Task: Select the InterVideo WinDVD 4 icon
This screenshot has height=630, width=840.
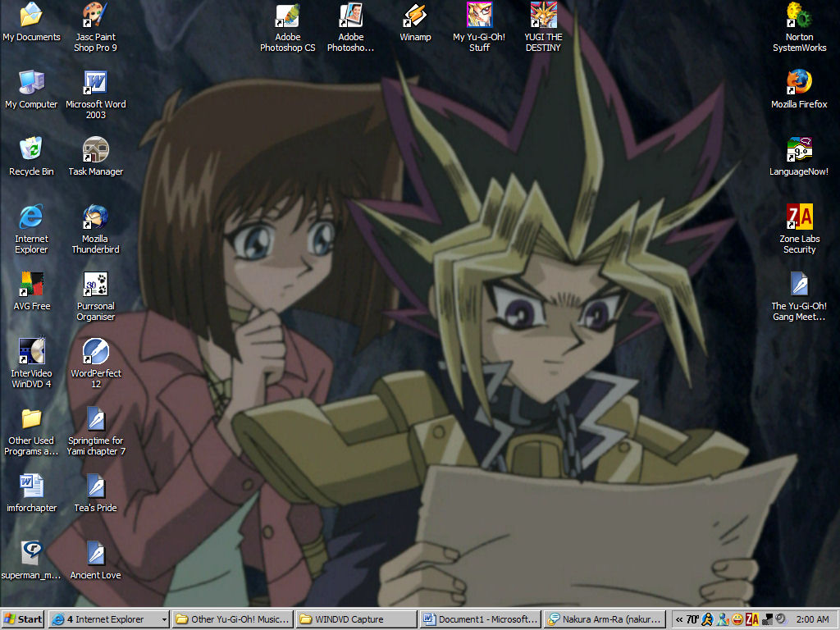Action: click(31, 363)
